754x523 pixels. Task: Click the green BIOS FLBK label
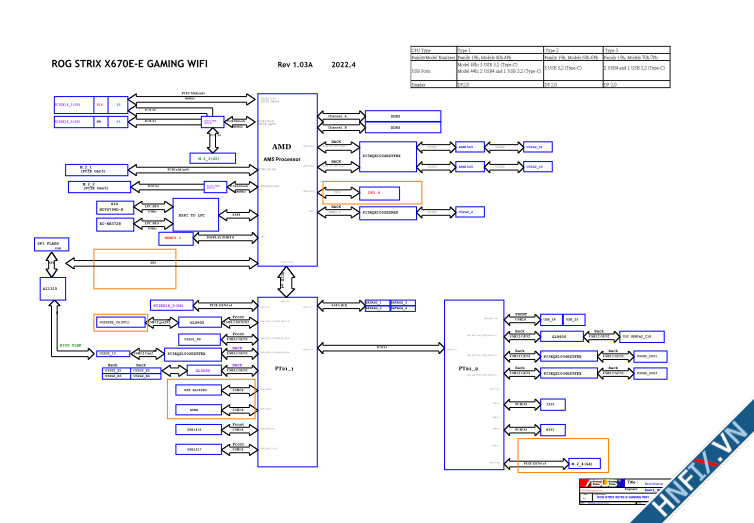70,346
